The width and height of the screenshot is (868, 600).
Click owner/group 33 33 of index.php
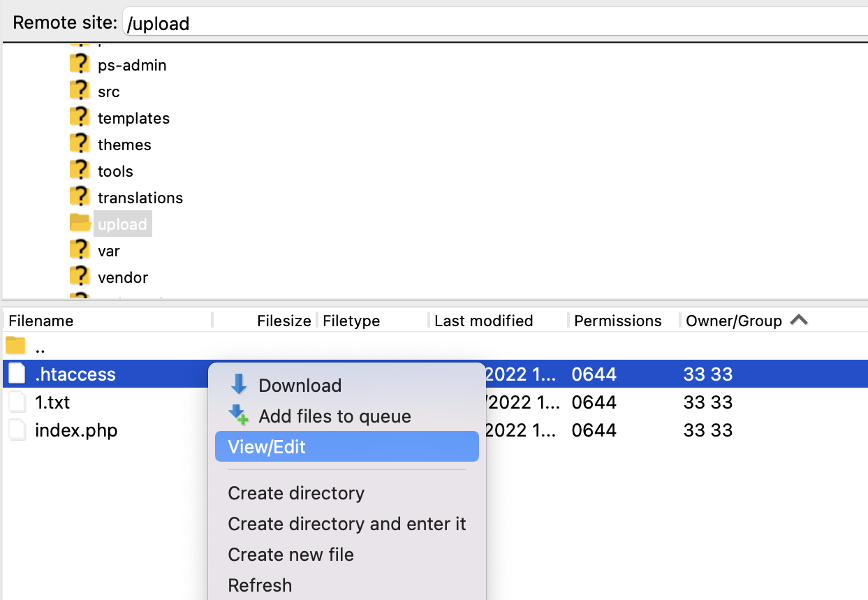pos(708,430)
